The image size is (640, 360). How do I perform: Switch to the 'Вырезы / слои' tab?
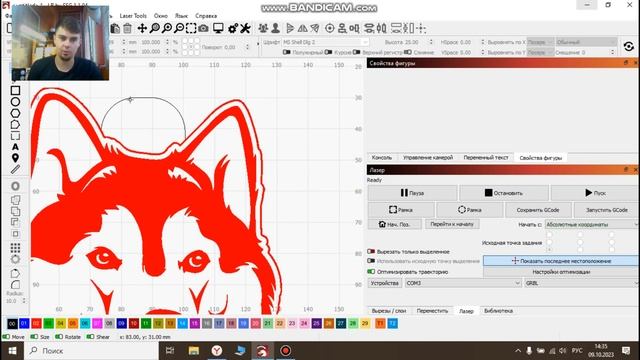tap(389, 311)
